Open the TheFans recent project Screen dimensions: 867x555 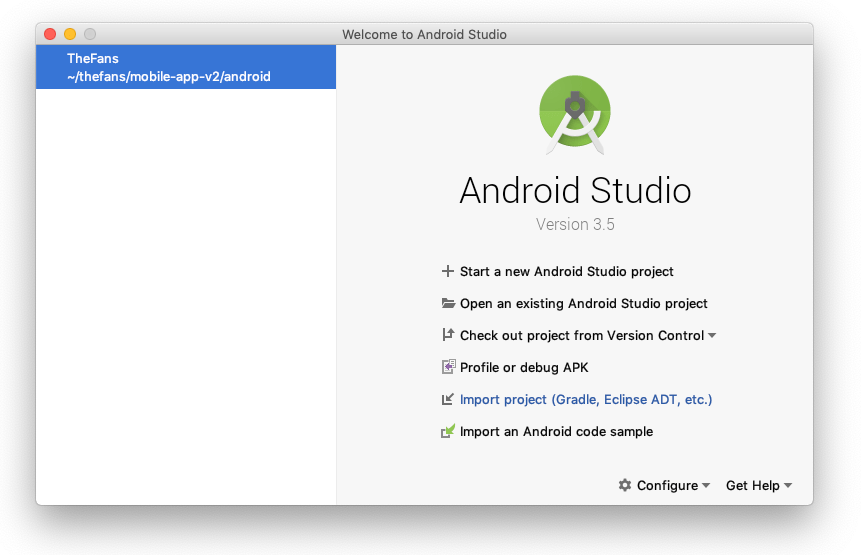(186, 67)
